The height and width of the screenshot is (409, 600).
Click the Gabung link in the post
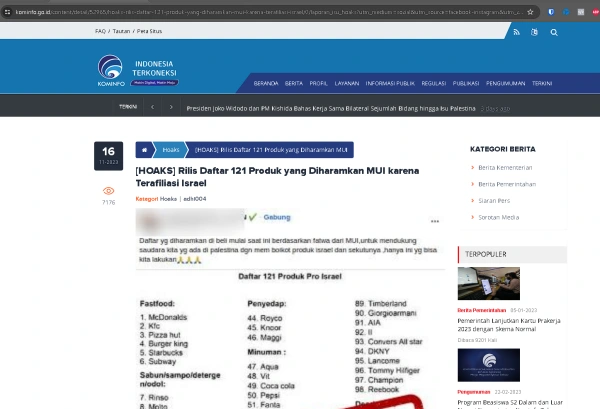click(x=277, y=217)
